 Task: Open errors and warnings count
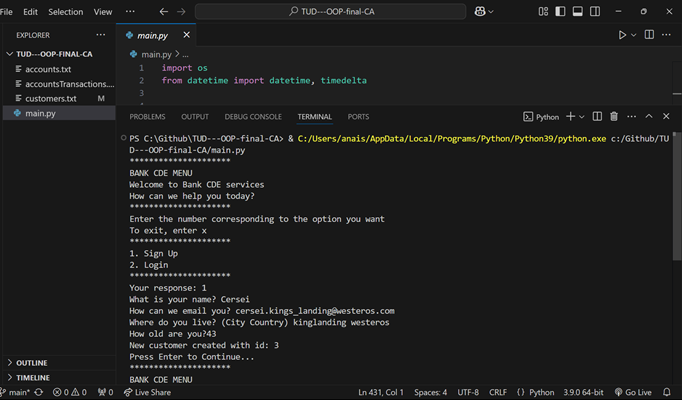click(70, 392)
